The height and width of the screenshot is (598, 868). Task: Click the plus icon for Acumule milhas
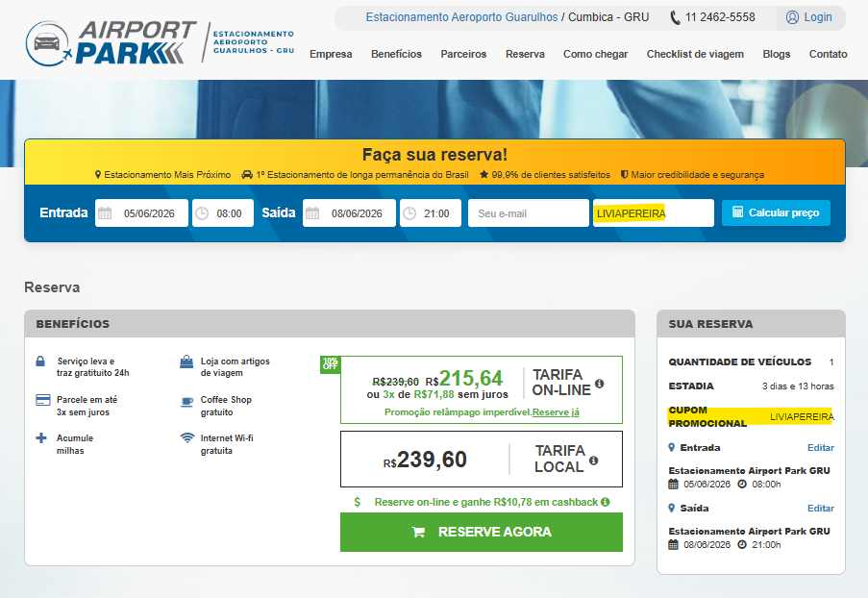41,438
